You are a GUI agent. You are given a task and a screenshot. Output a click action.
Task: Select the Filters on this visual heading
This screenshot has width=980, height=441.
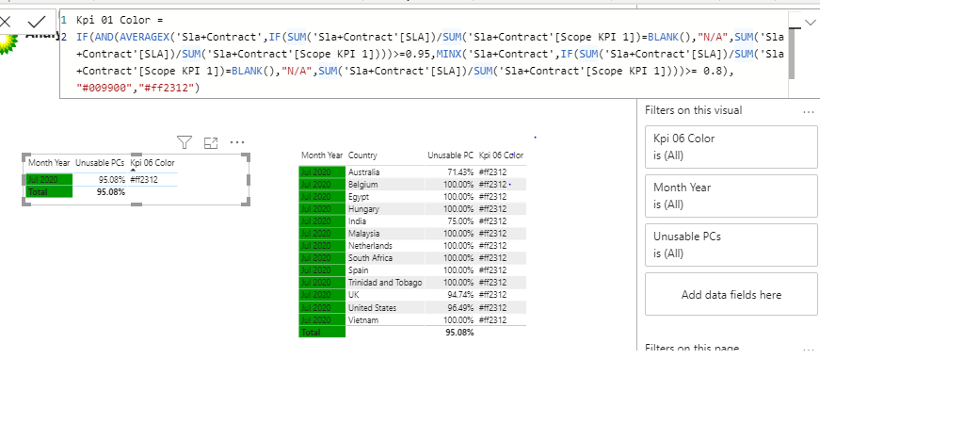694,110
